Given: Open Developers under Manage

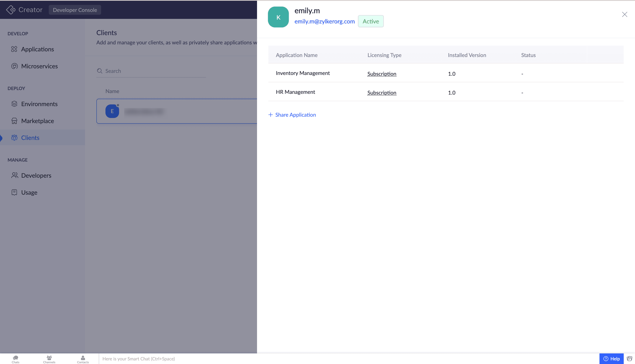Looking at the screenshot, I should 36,176.
